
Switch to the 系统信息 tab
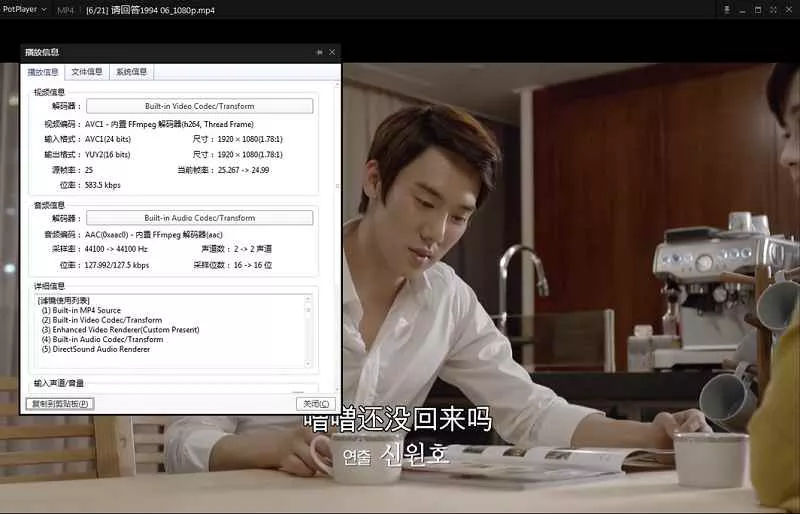(x=131, y=72)
